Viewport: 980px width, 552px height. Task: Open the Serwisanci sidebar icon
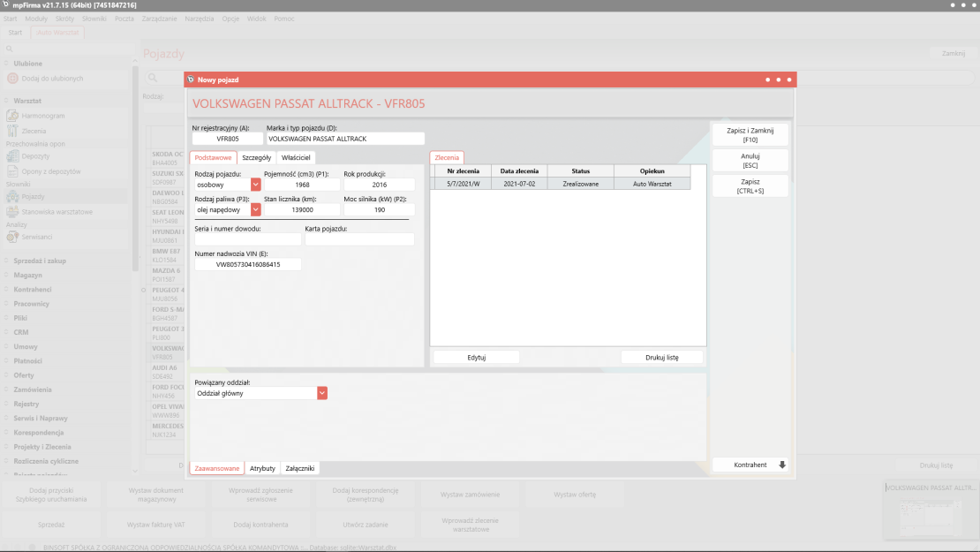point(12,237)
